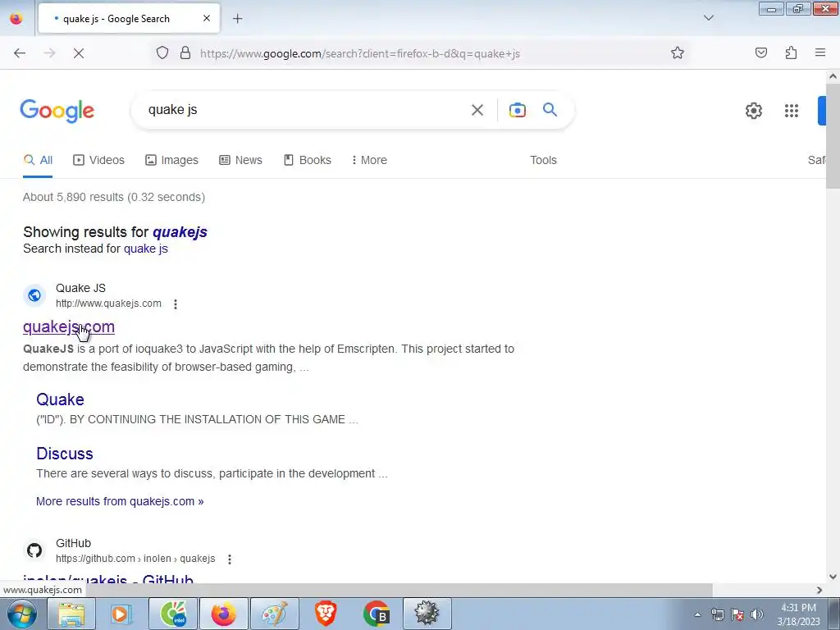Image resolution: width=840 pixels, height=630 pixels.
Task: Focus the Google search input field
Action: click(305, 110)
